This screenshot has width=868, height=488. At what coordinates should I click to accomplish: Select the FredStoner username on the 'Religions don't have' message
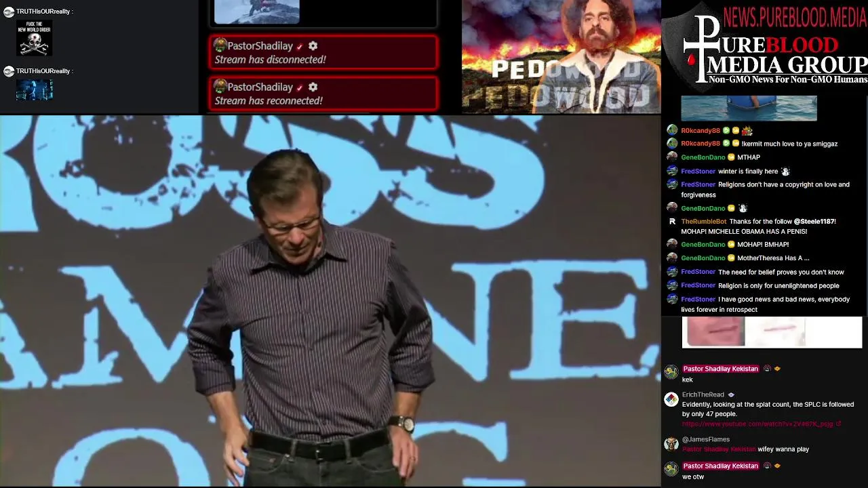pyautogui.click(x=698, y=184)
